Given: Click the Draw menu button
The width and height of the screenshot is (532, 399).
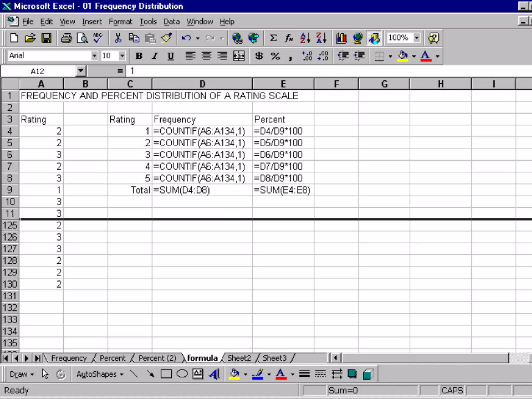Looking at the screenshot, I should pyautogui.click(x=21, y=374).
